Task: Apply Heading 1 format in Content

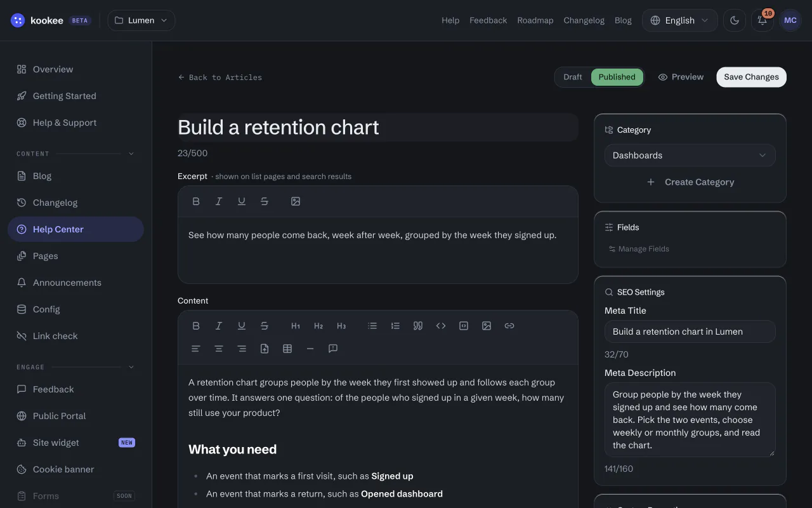Action: 296,326
